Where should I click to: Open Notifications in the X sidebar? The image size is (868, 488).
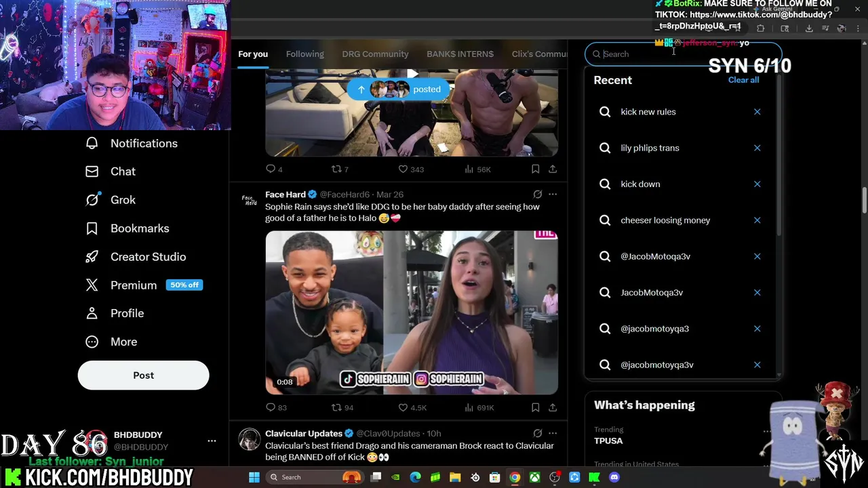click(132, 143)
